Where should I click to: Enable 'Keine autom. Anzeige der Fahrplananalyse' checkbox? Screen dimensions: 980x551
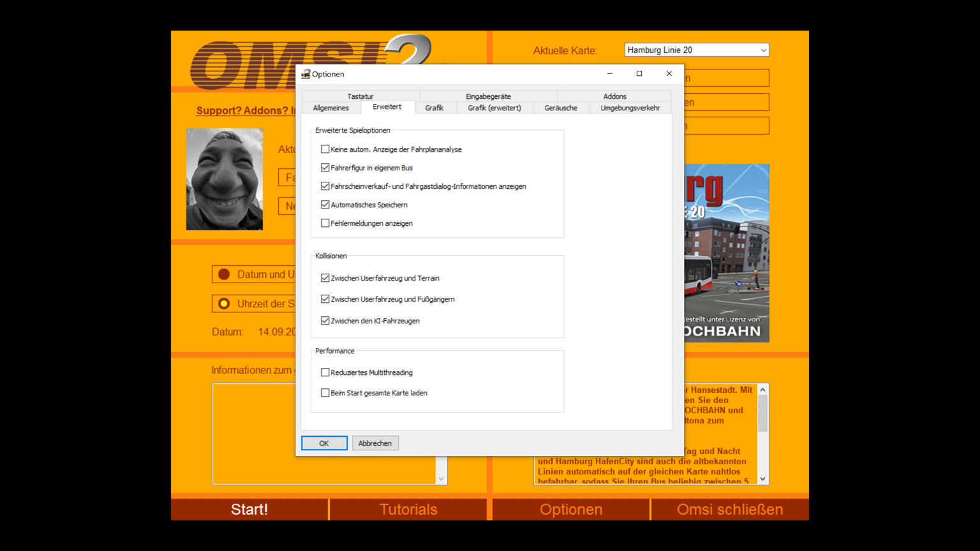(x=325, y=149)
